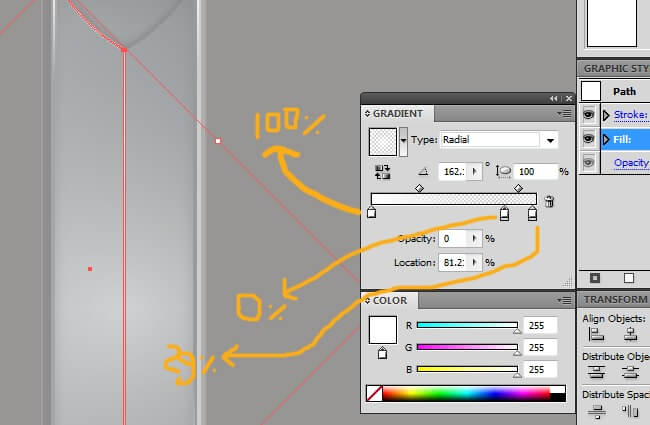Click the white fill swatch in Color panel
650x425 pixels.
tap(383, 330)
